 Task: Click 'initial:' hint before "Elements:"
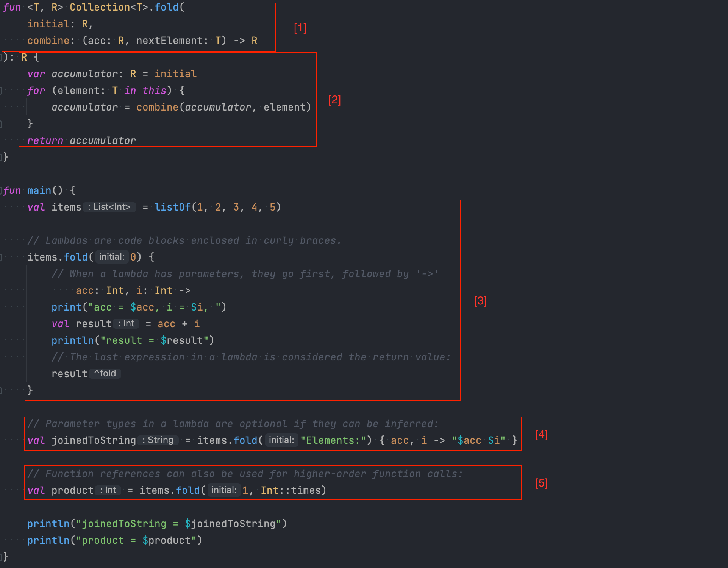coord(281,440)
